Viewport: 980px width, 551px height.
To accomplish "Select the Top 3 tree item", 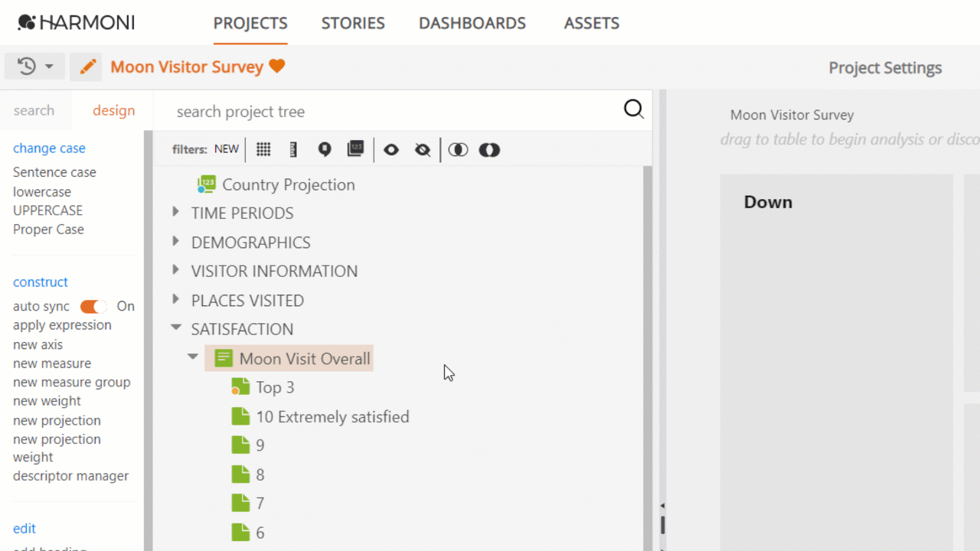I will [x=275, y=387].
